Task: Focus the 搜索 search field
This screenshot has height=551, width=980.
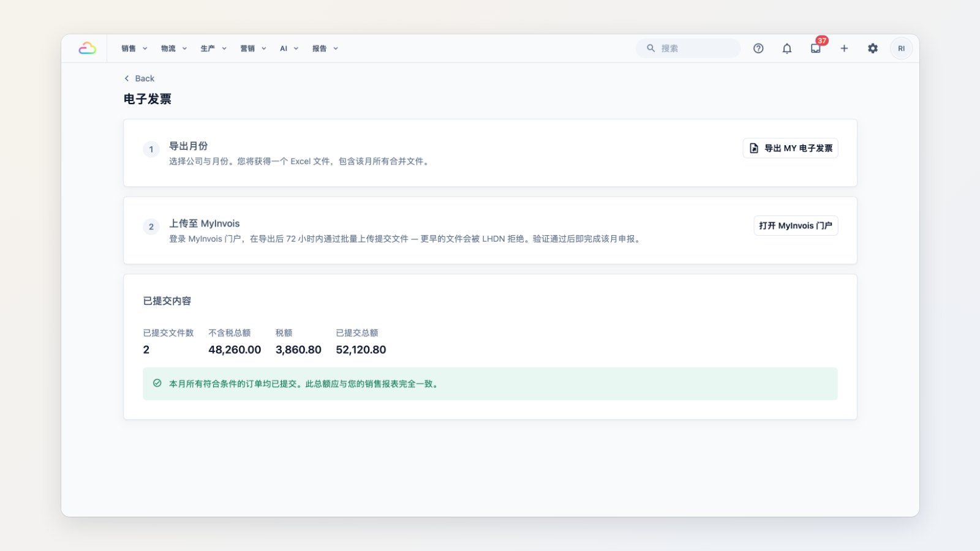Action: (688, 48)
